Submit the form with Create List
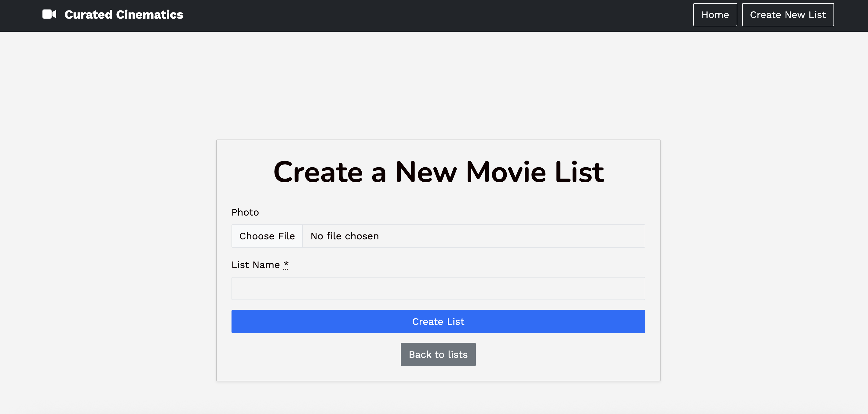Screen dimensions: 868x414 (x=438, y=321)
